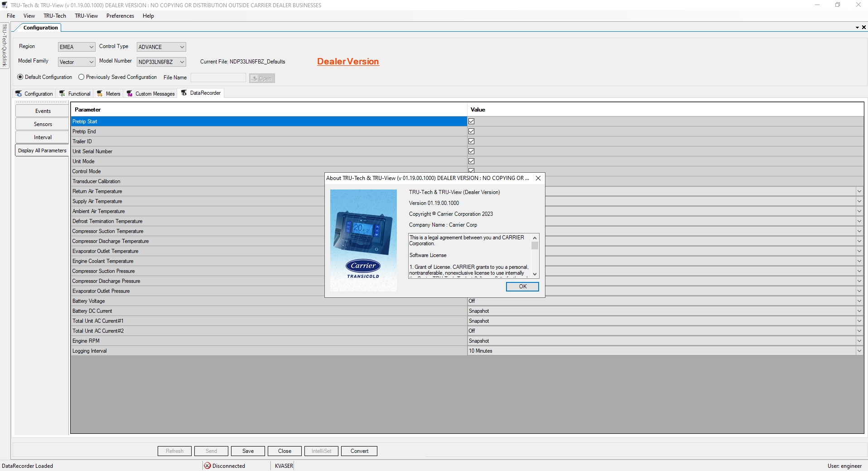Select Previously Saved Configuration option
The image size is (868, 471).
coord(82,77)
